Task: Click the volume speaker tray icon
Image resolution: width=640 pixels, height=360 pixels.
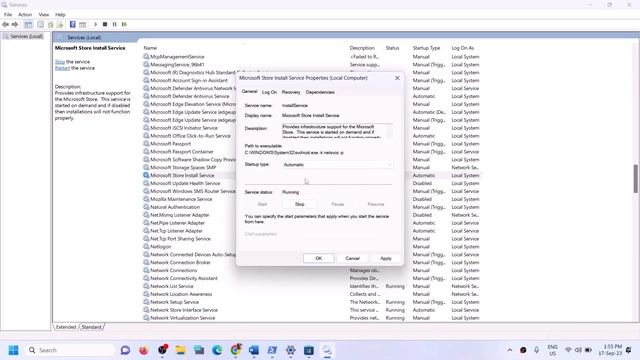Action: tap(578, 350)
